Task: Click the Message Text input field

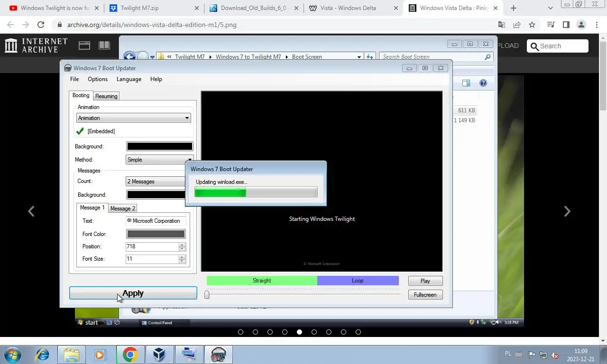Action: [156, 221]
